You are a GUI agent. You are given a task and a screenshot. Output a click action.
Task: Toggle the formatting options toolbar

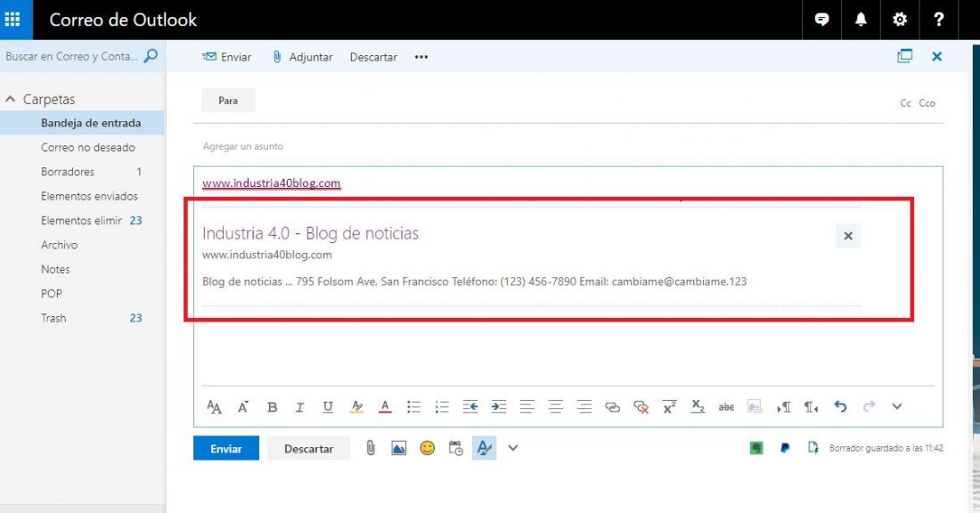[x=485, y=448]
